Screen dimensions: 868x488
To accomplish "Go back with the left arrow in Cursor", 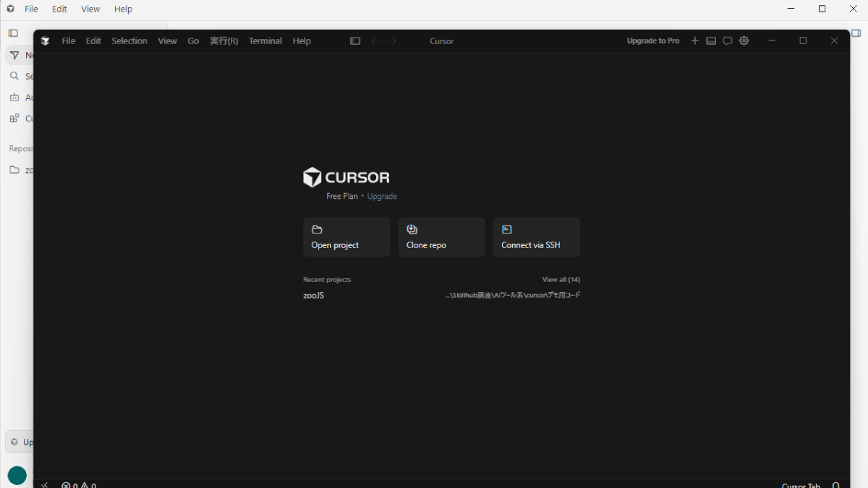I will [375, 41].
